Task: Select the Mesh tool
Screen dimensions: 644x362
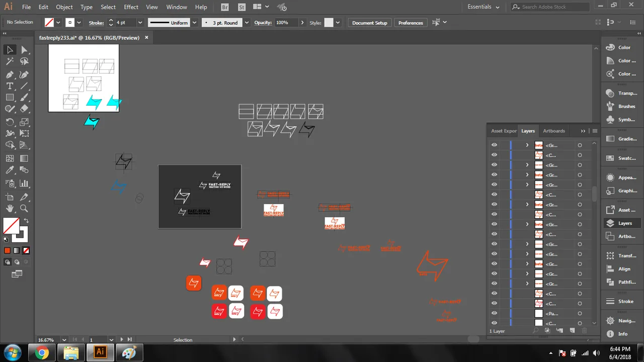Action: tap(10, 158)
